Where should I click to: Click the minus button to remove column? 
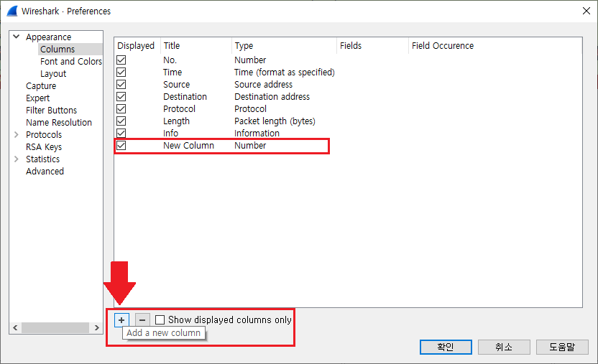(142, 320)
